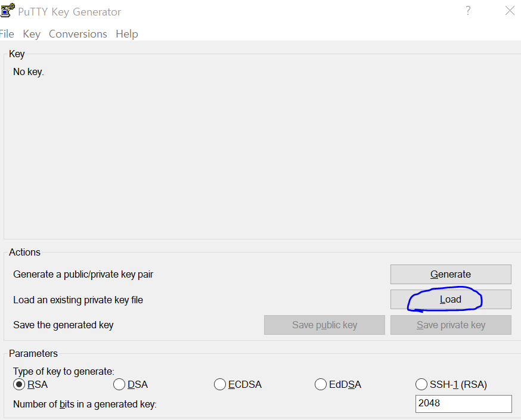Click the number of bits field showing 2048
The width and height of the screenshot is (521, 420).
click(x=464, y=404)
